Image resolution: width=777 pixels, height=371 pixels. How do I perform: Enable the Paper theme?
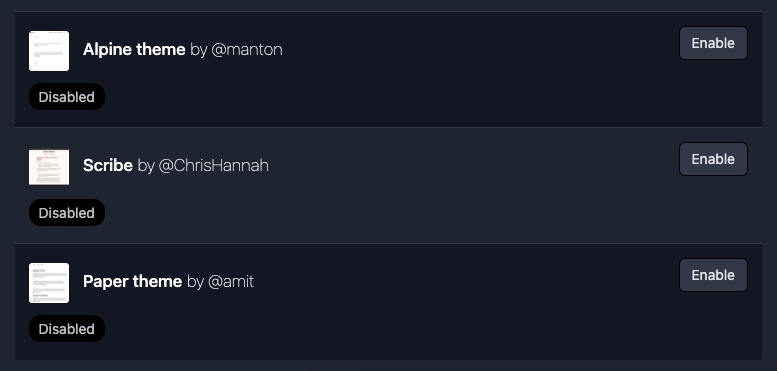tap(713, 275)
